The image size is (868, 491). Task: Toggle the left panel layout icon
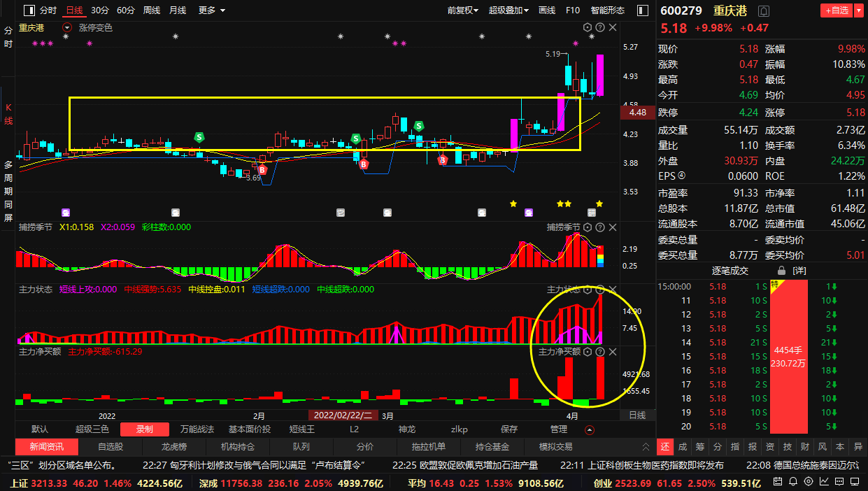[28, 10]
